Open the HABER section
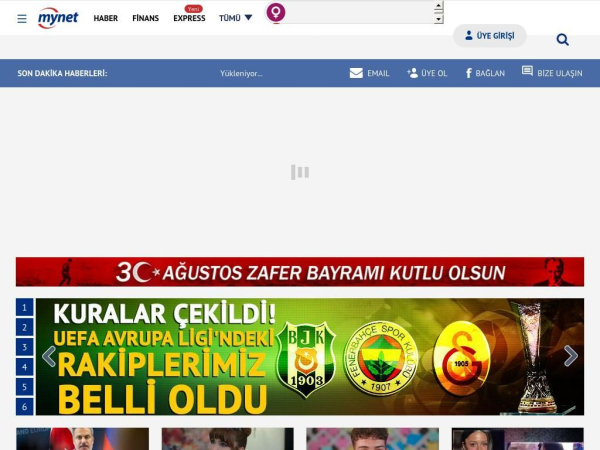The width and height of the screenshot is (600, 450). (x=106, y=18)
